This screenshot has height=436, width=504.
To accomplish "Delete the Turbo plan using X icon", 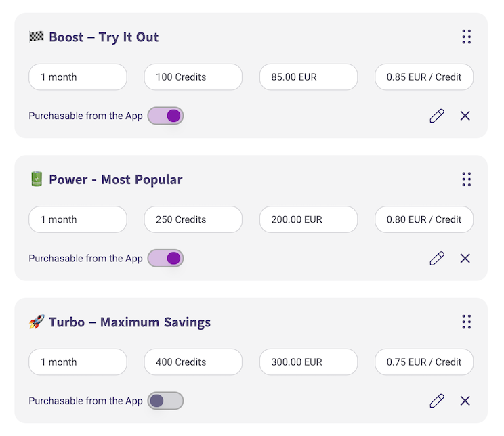I will (x=465, y=401).
